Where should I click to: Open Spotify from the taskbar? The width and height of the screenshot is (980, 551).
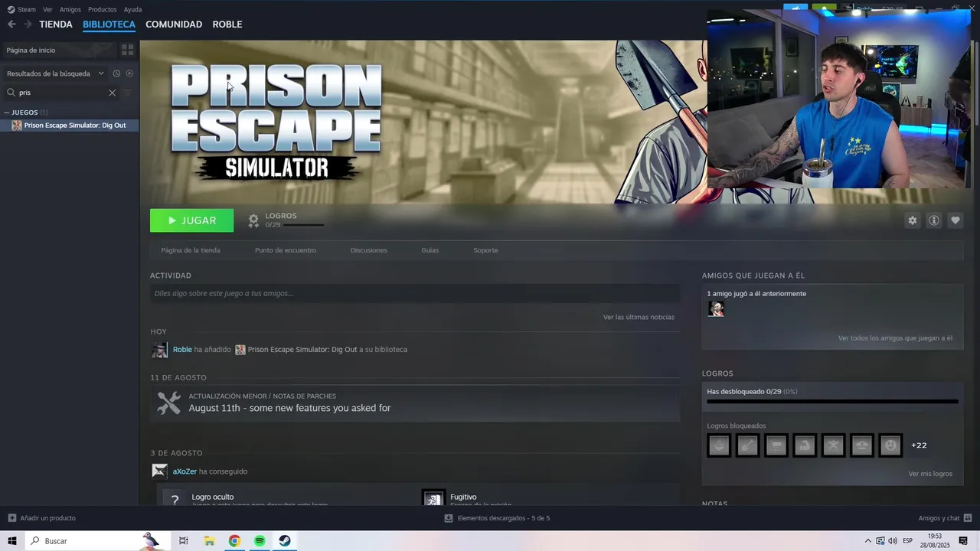[260, 541]
